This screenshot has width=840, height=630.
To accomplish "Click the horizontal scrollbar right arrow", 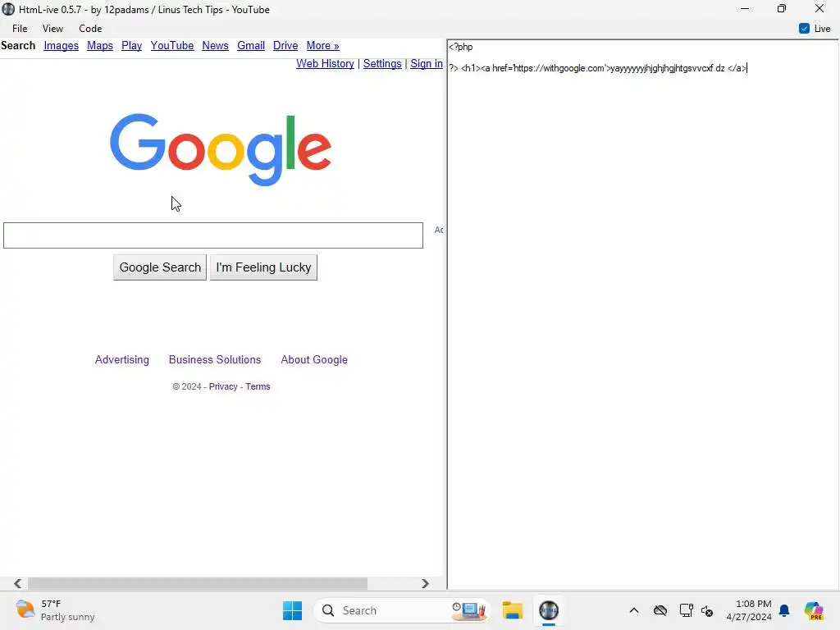I will pos(426,583).
